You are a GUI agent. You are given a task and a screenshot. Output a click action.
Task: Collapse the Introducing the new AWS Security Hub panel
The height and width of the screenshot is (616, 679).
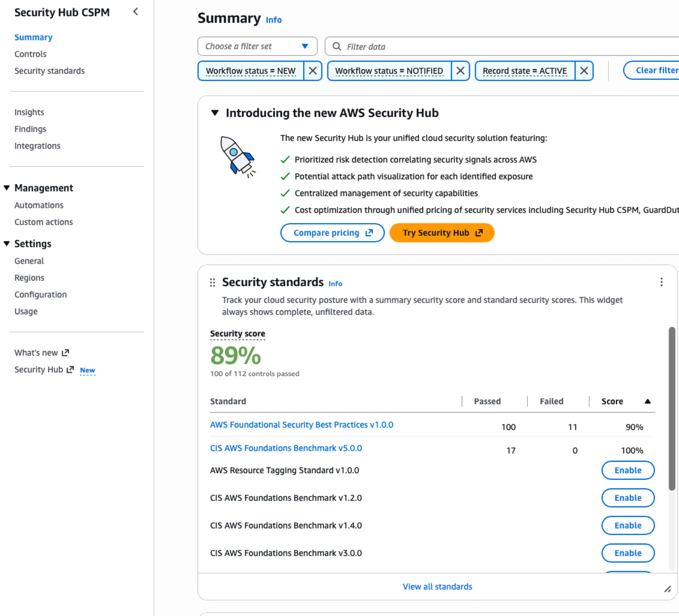coord(215,113)
